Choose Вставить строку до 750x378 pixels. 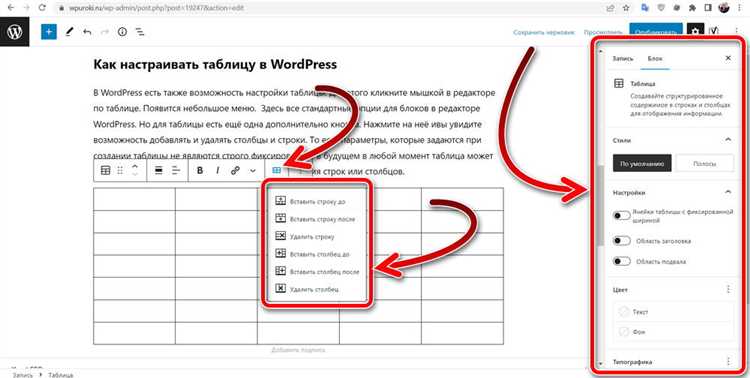pyautogui.click(x=317, y=201)
